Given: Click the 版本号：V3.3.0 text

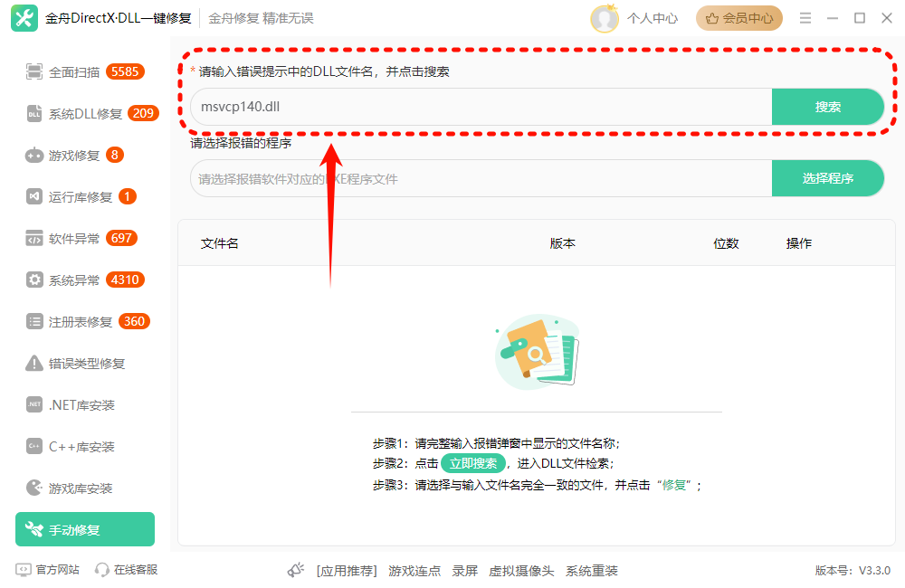Looking at the screenshot, I should tap(853, 571).
